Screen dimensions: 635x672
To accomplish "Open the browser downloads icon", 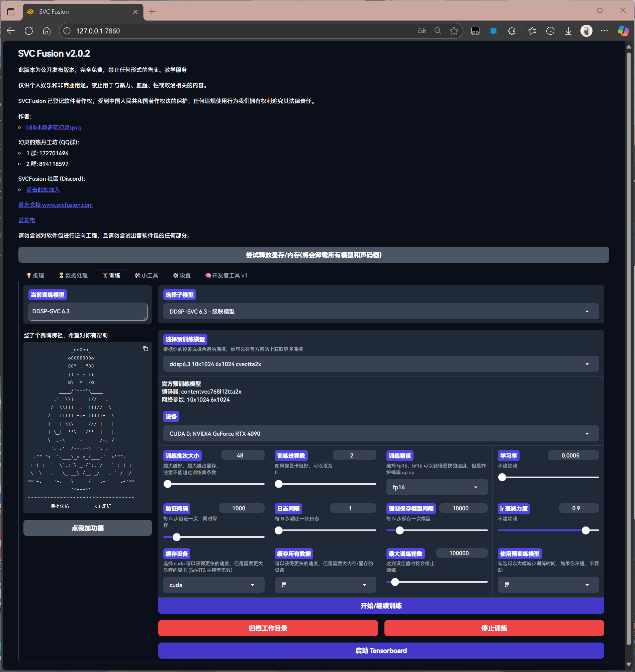I will point(568,31).
